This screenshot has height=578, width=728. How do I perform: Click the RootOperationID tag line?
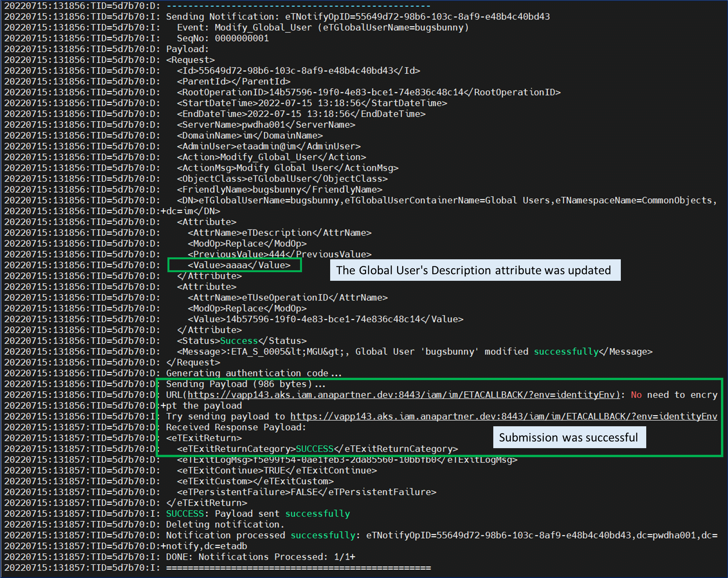(x=368, y=92)
